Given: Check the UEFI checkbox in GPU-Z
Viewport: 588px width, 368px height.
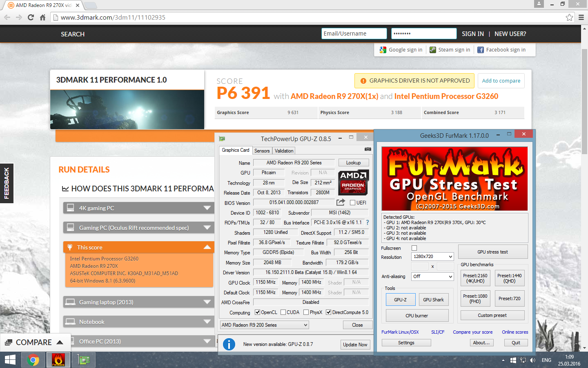Looking at the screenshot, I should pos(353,202).
